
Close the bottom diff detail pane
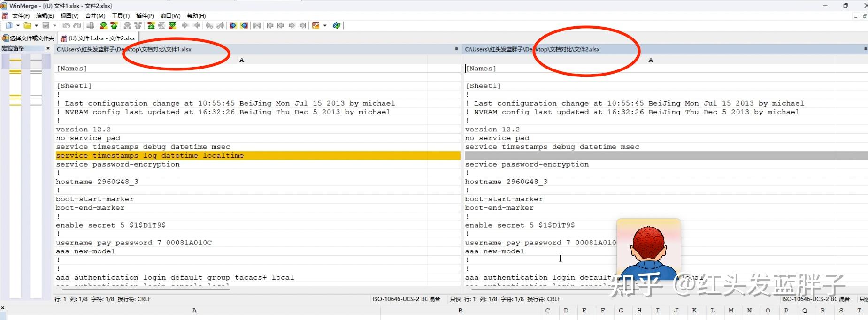pos(3,308)
